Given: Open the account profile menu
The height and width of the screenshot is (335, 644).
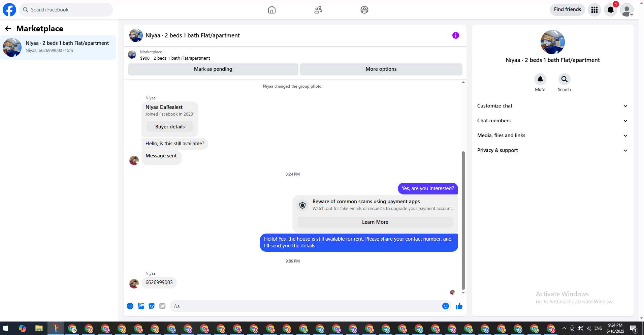Looking at the screenshot, I should click(627, 10).
